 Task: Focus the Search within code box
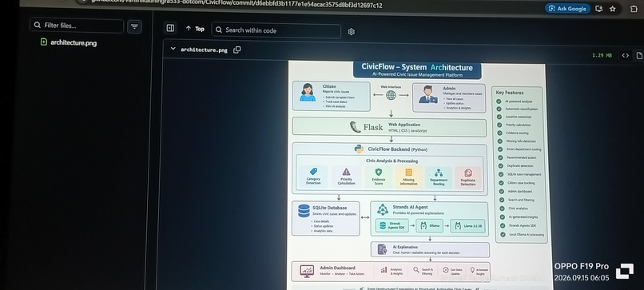(x=276, y=30)
